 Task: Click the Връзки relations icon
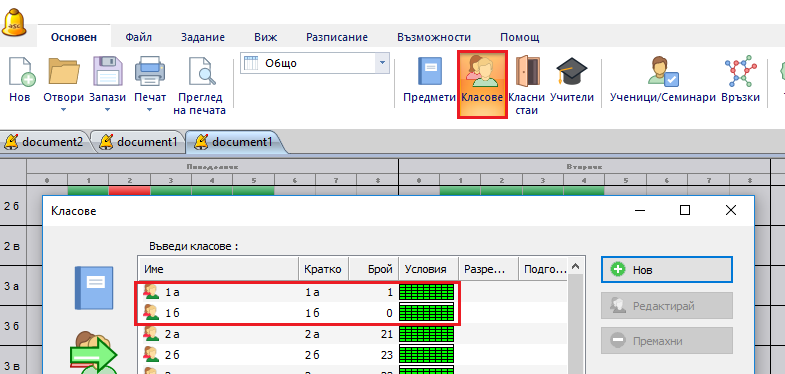coord(740,72)
